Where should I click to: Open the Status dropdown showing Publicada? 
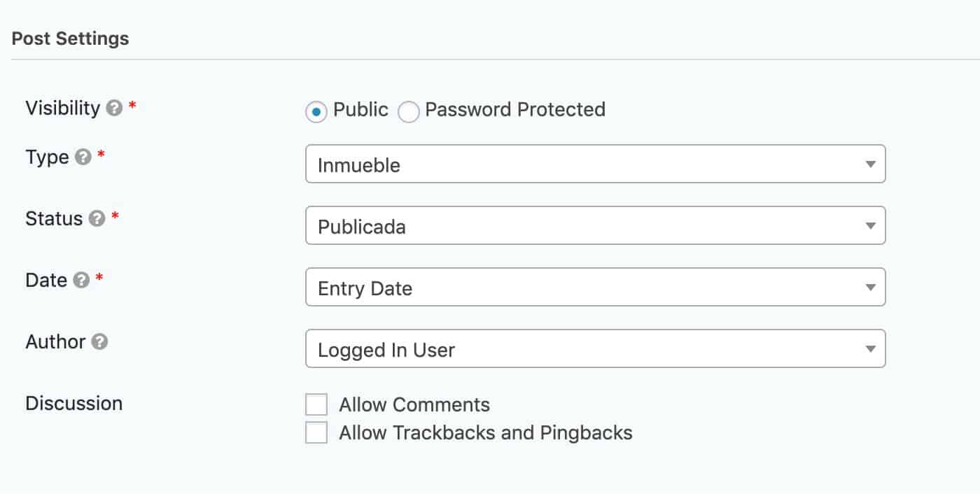(x=595, y=225)
